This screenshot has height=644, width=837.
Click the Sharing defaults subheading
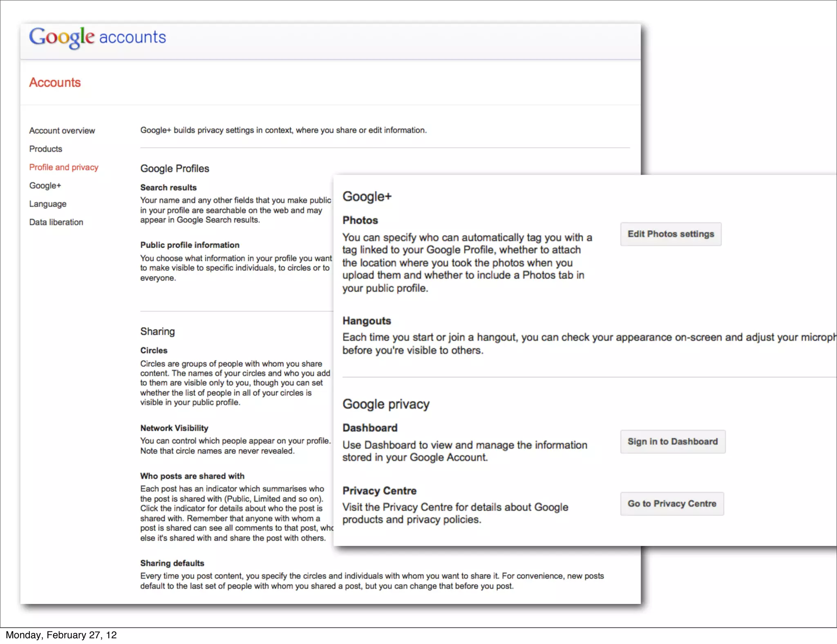tap(172, 563)
